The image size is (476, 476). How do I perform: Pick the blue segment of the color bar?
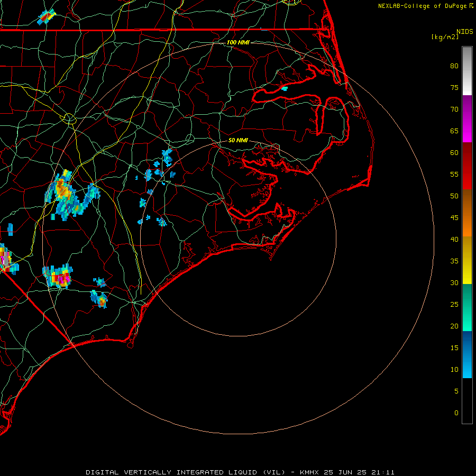[467, 354]
